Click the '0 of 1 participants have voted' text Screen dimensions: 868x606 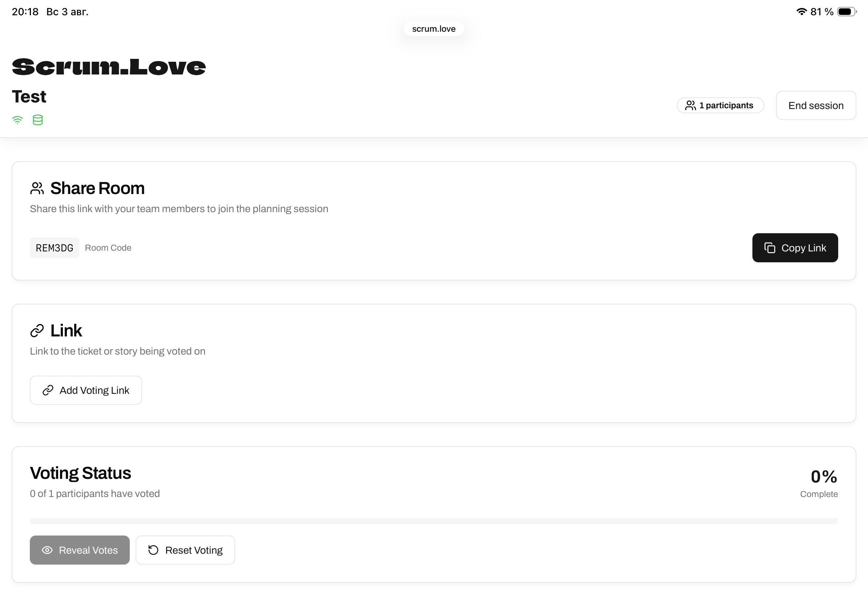95,494
